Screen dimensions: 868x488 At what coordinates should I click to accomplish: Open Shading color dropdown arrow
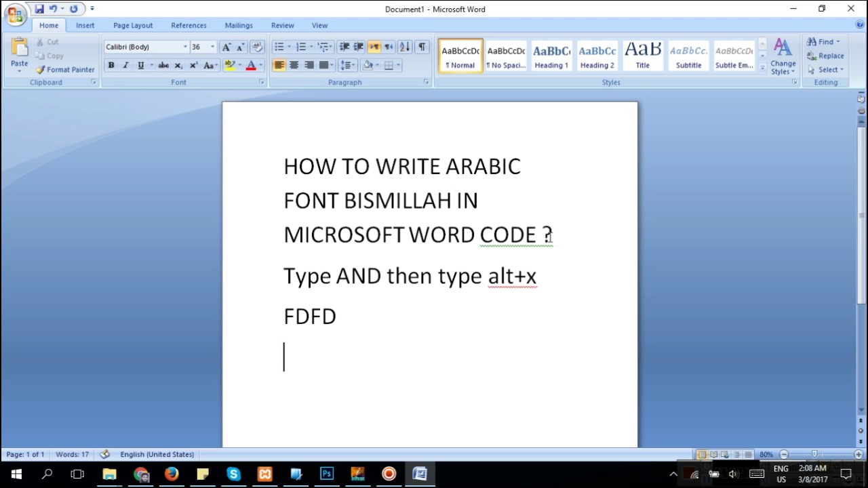point(378,65)
